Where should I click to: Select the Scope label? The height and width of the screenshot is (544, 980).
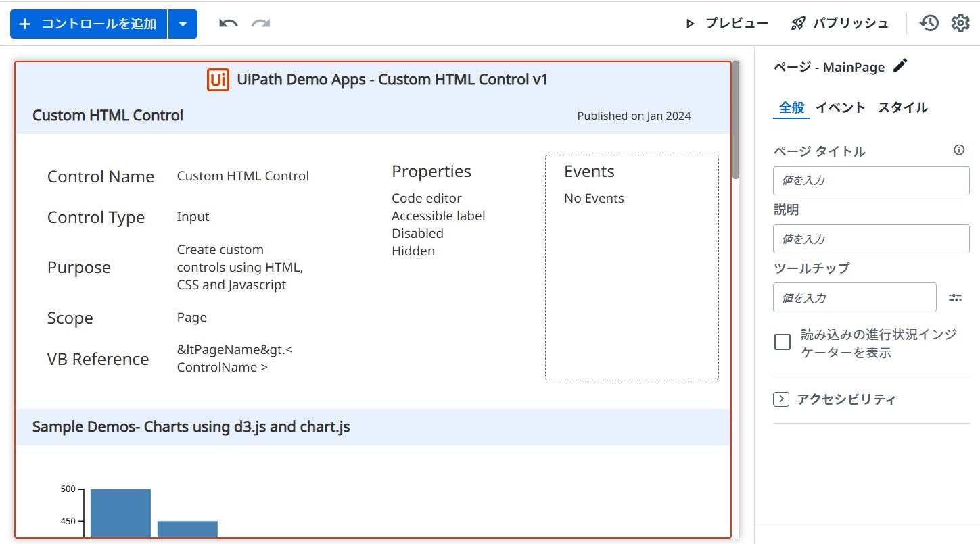tap(70, 318)
